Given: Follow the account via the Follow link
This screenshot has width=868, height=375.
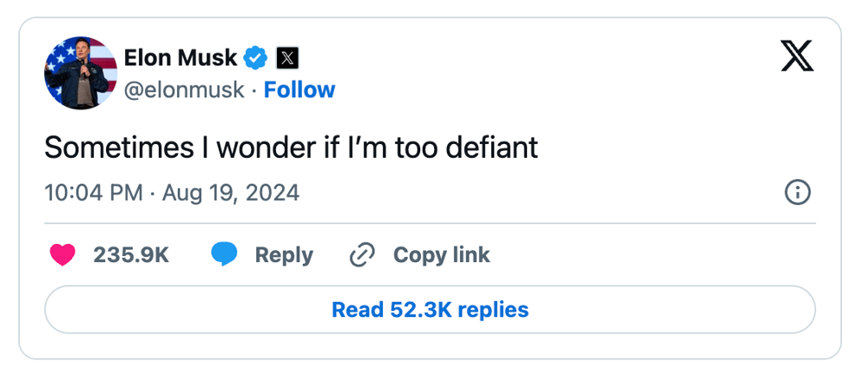Looking at the screenshot, I should tap(299, 90).
